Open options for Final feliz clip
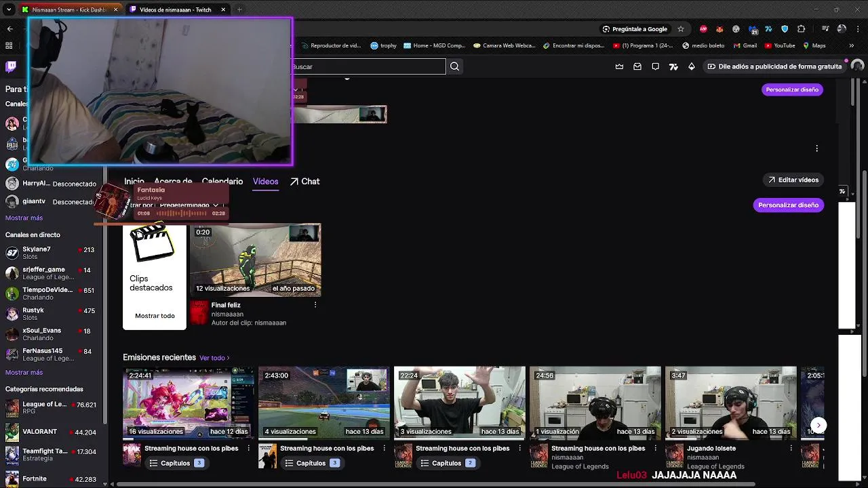Viewport: 868px width, 488px height. point(315,305)
